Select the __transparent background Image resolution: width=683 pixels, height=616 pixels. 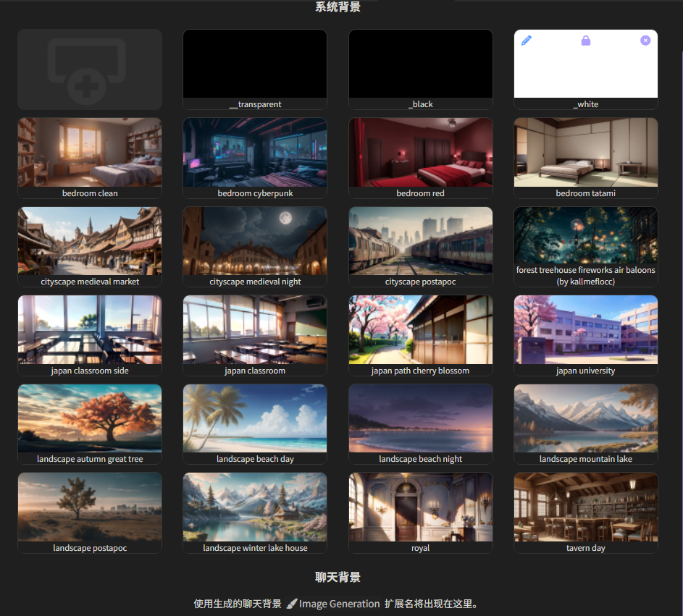click(255, 65)
